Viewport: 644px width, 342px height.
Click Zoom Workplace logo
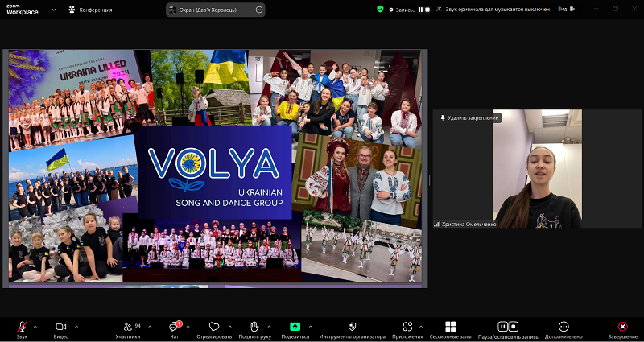(23, 10)
